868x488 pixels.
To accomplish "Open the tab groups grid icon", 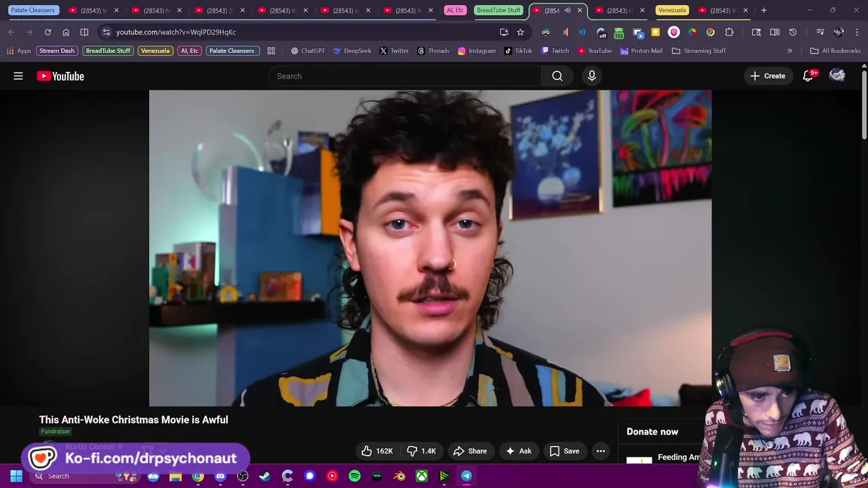I will [271, 51].
